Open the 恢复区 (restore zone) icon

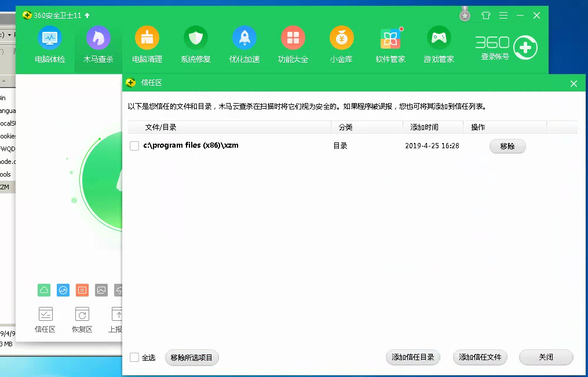tap(82, 320)
